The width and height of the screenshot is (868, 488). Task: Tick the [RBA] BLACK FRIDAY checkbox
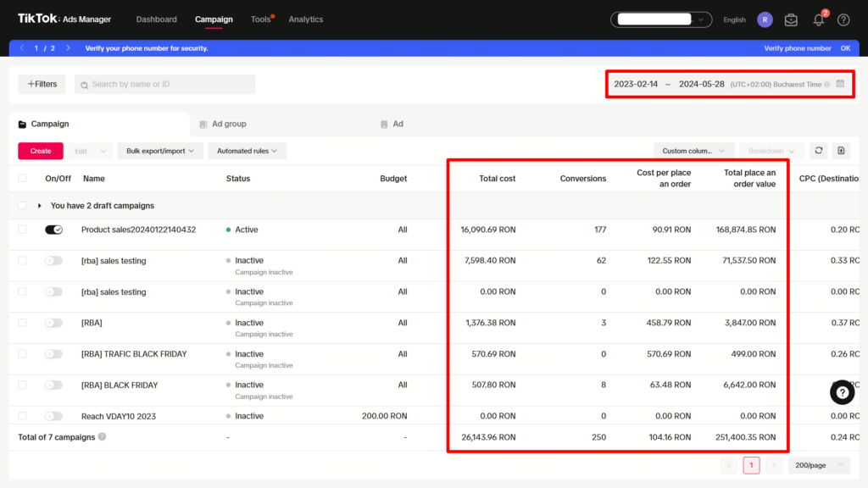(x=22, y=385)
